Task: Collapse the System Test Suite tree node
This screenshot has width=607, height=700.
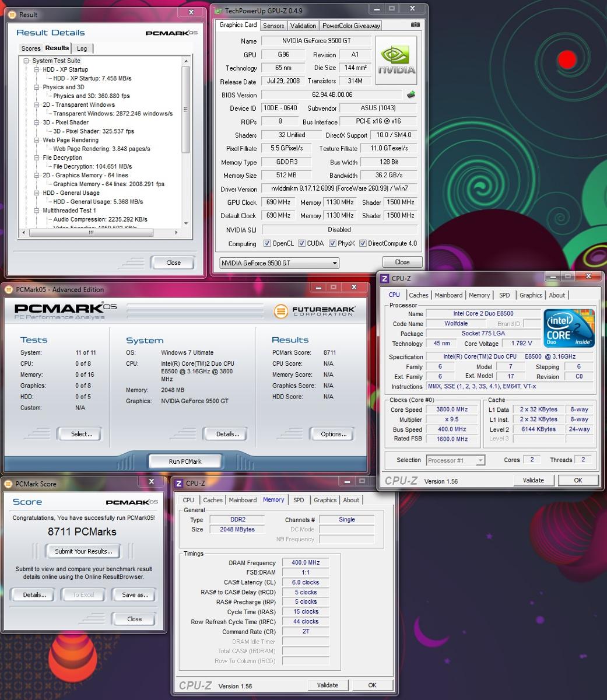Action: point(26,61)
